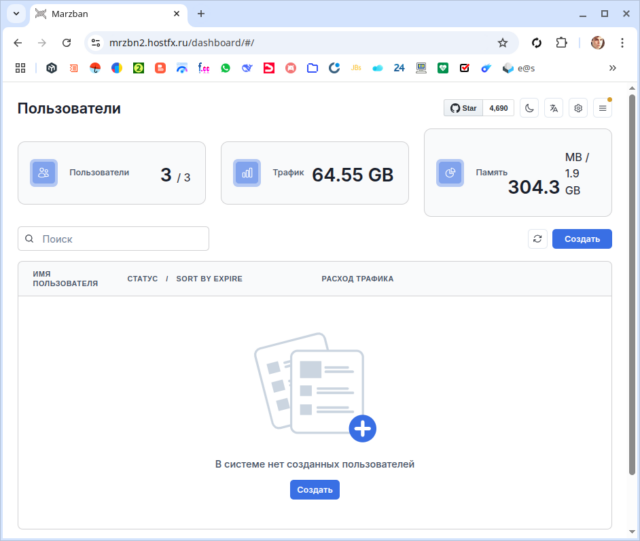The image size is (640, 541).
Task: Open the settings gear in Marzban header
Action: tap(577, 108)
